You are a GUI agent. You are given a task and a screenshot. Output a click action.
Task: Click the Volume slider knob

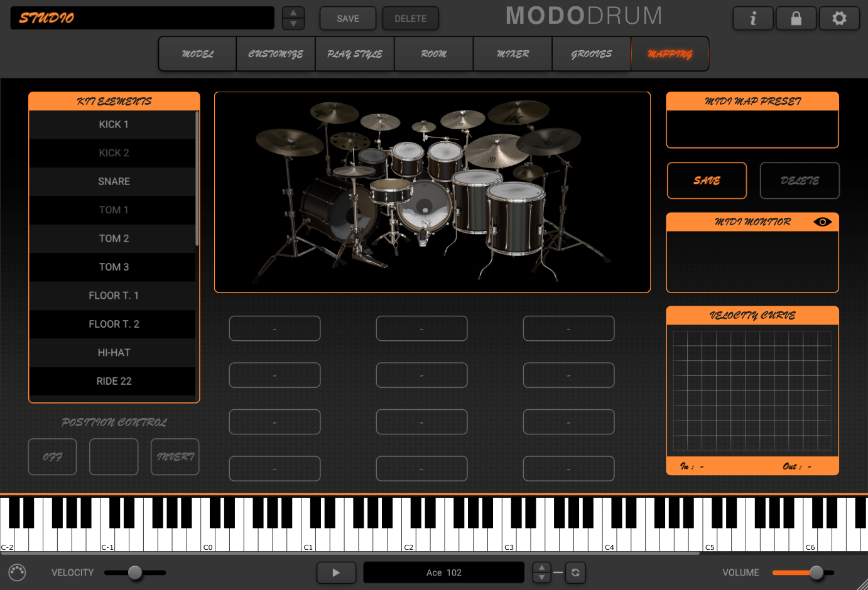(816, 572)
